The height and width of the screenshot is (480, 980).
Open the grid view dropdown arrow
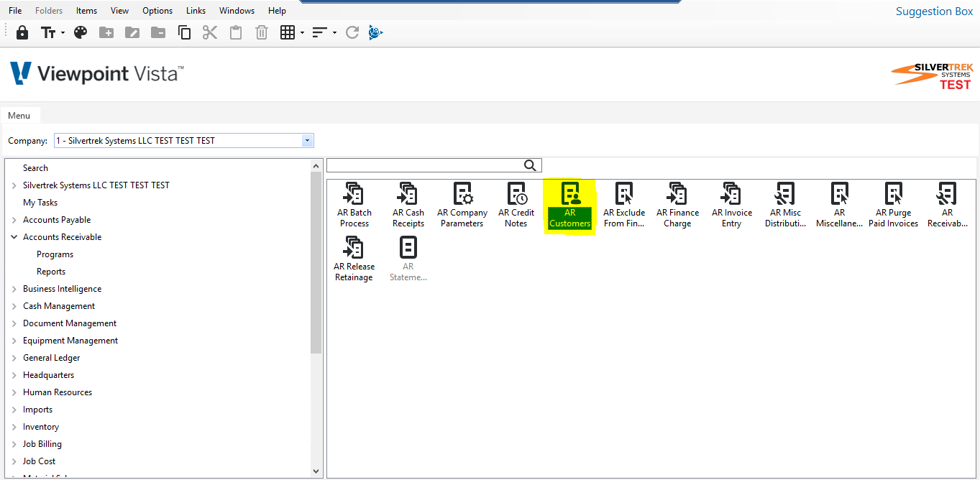pyautogui.click(x=302, y=33)
